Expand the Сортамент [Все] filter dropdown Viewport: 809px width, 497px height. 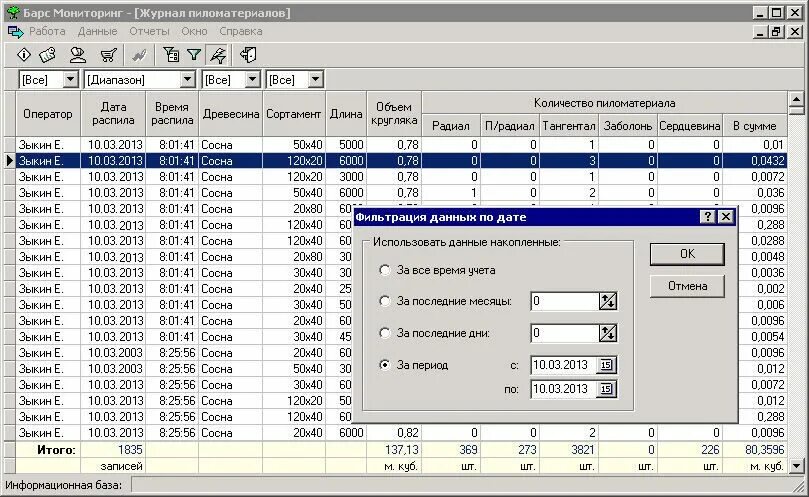pyautogui.click(x=315, y=79)
